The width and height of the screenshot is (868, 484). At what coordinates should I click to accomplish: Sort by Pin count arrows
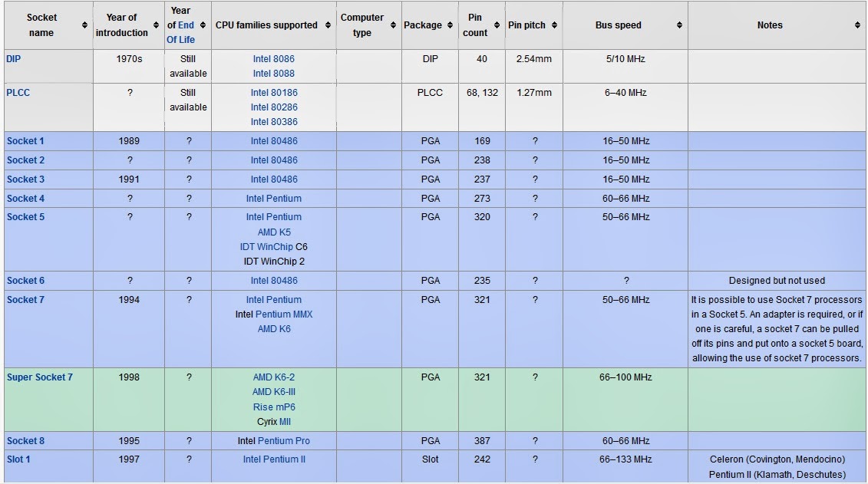point(497,25)
